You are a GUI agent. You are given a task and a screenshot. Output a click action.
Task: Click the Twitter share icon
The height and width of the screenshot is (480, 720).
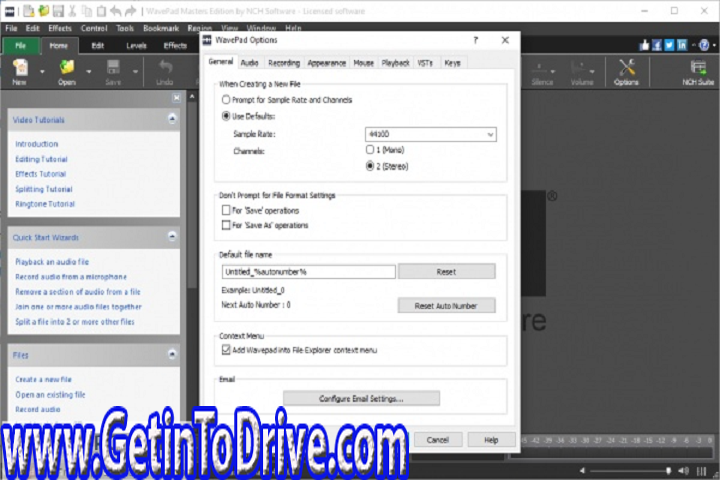click(x=669, y=45)
